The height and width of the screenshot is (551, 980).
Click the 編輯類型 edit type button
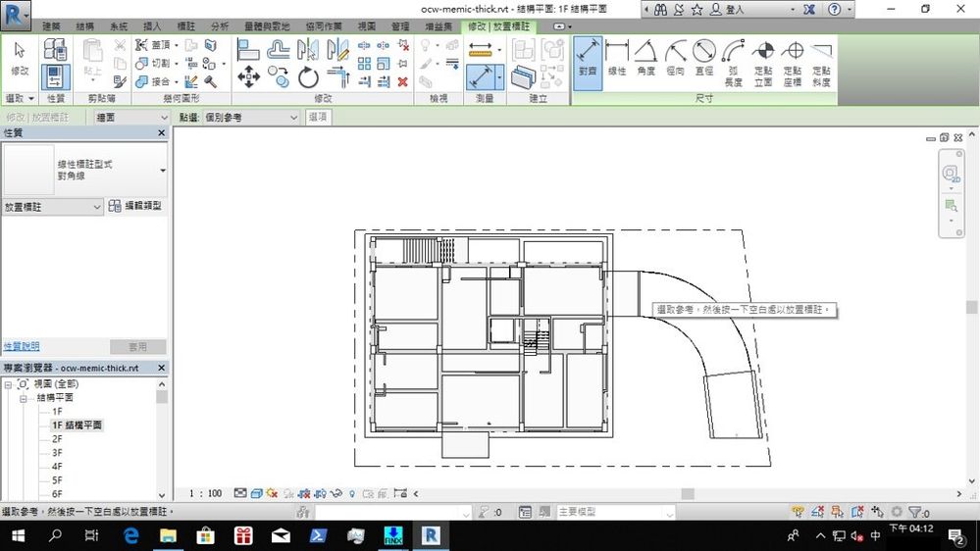[x=135, y=207]
